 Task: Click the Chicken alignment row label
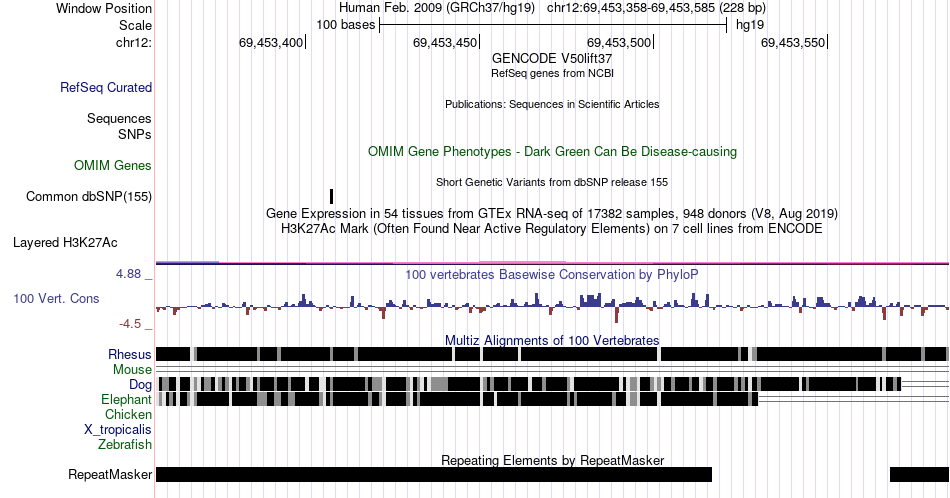pos(128,414)
